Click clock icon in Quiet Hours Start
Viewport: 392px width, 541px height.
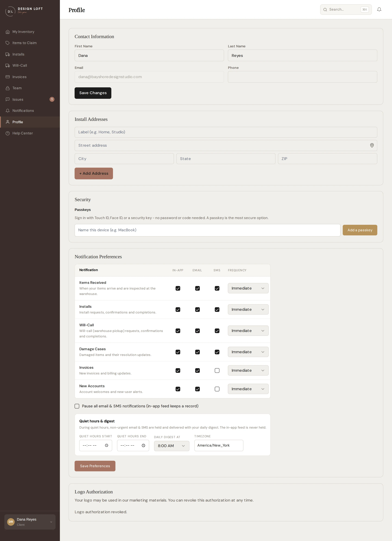[x=107, y=445]
